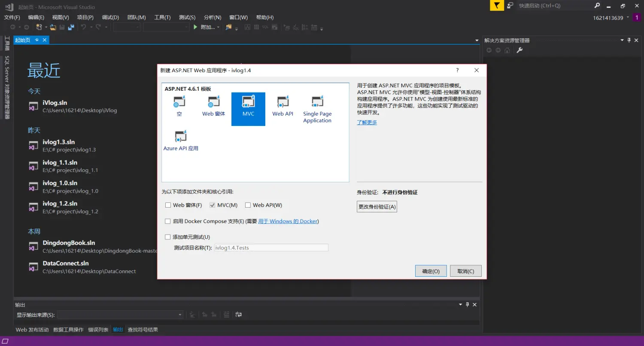Click the 测试项目名称 input field
The width and height of the screenshot is (644, 346).
click(271, 248)
